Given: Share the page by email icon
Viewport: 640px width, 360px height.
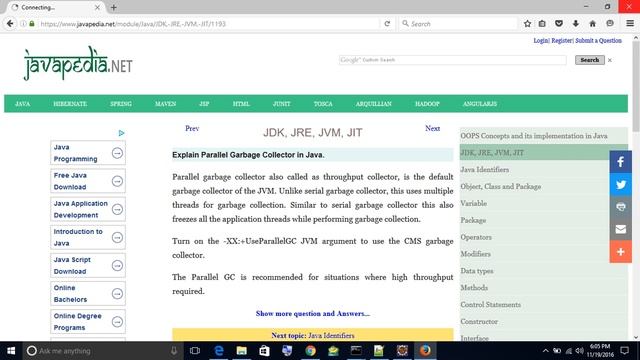Looking at the screenshot, I should click(620, 229).
